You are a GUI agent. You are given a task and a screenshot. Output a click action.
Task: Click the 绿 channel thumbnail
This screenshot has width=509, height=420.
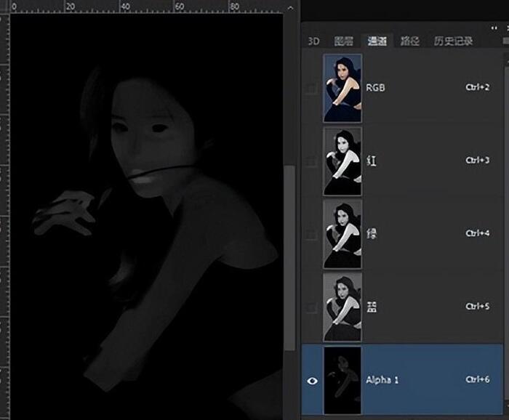point(342,234)
